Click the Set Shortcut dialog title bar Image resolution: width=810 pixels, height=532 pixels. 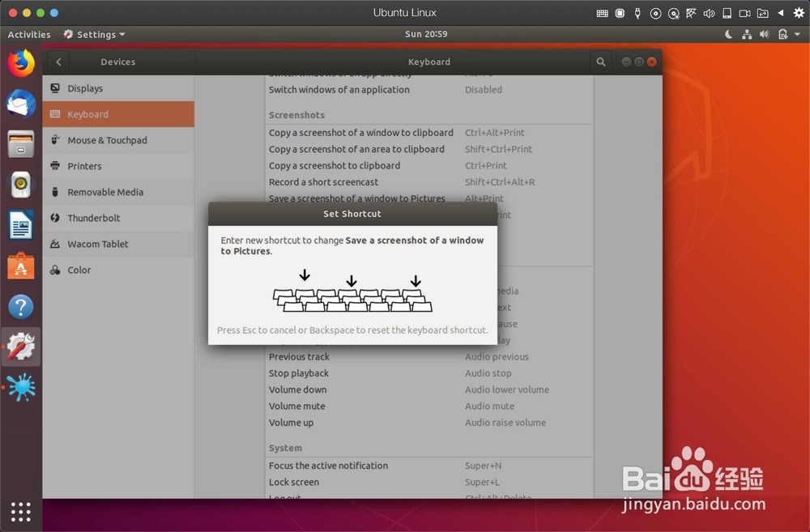pyautogui.click(x=352, y=214)
